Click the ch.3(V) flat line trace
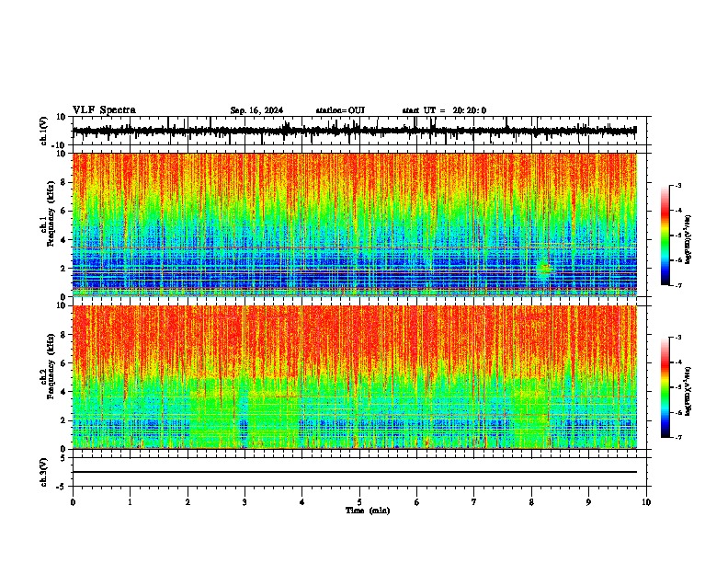This screenshot has height=563, width=728. point(354,472)
